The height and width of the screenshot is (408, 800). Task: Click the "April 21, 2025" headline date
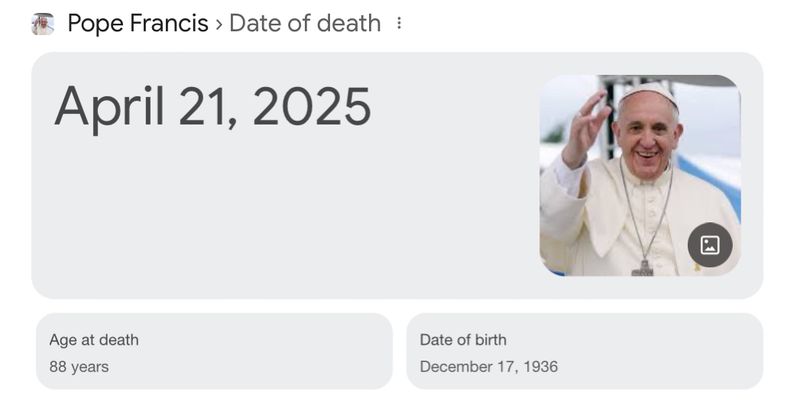point(212,107)
